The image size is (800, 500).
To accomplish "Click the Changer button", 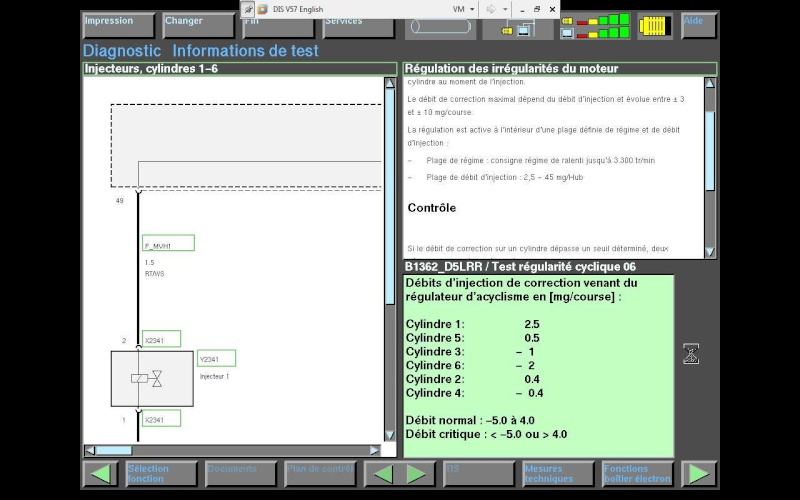I will tap(198, 25).
